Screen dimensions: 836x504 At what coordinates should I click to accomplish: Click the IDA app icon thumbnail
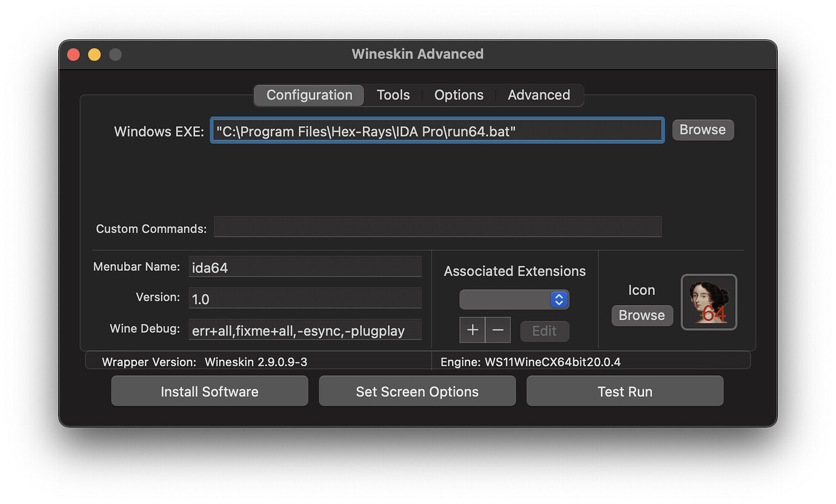point(709,302)
